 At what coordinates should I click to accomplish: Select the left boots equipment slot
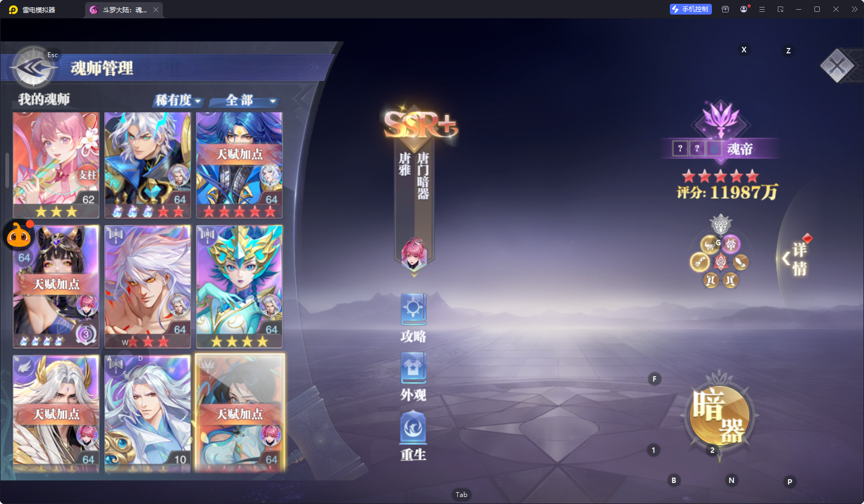pyautogui.click(x=711, y=280)
